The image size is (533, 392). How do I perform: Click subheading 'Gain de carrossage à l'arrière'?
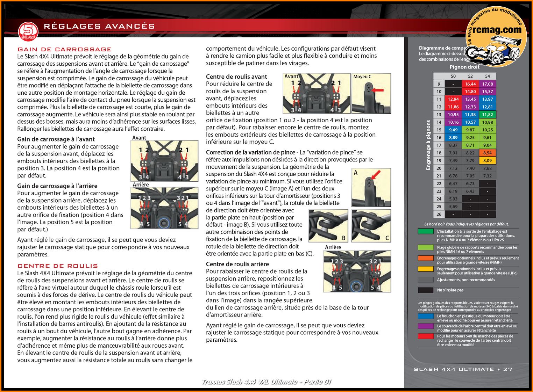[57, 186]
